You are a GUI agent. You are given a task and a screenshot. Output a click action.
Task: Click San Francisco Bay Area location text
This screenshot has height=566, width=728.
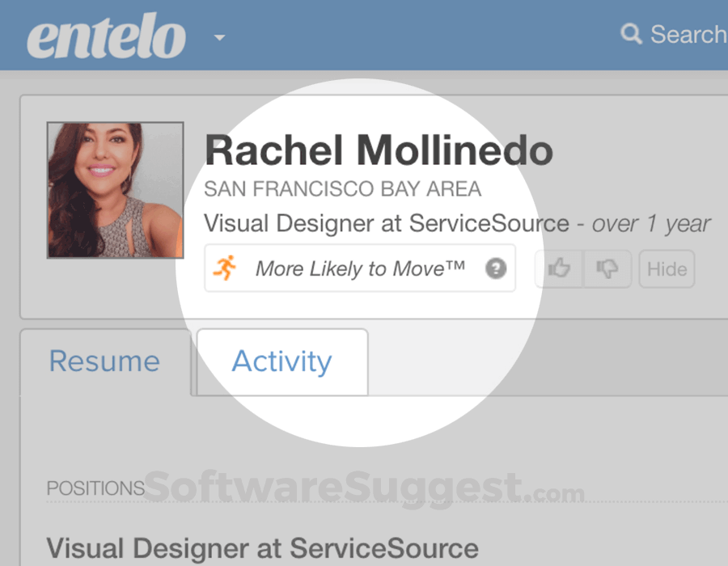343,188
